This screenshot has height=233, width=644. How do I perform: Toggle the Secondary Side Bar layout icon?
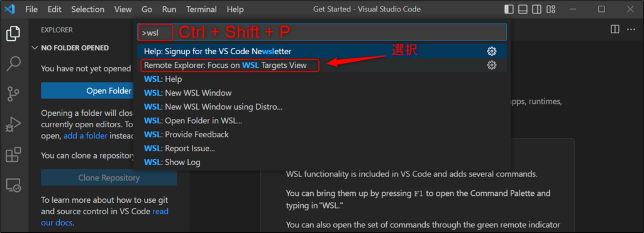(537, 9)
